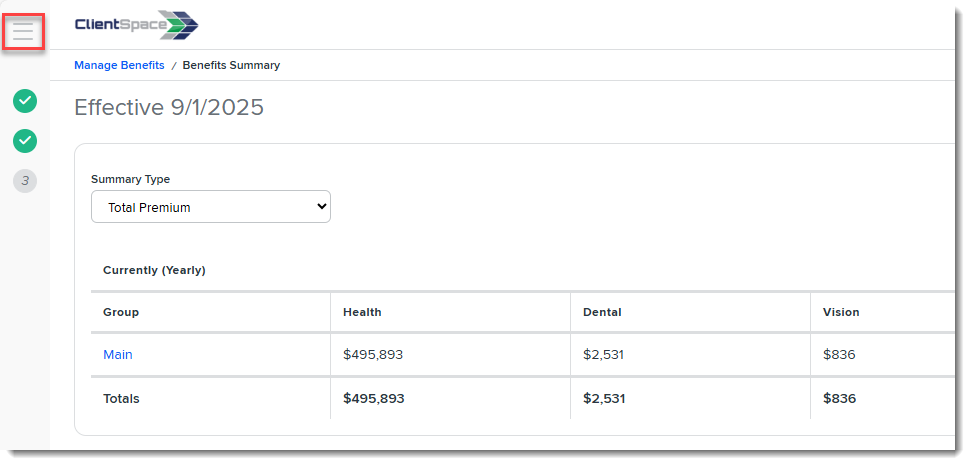Screen dimensions: 970x465
Task: Select the first completed step checkmark
Action: coord(25,101)
